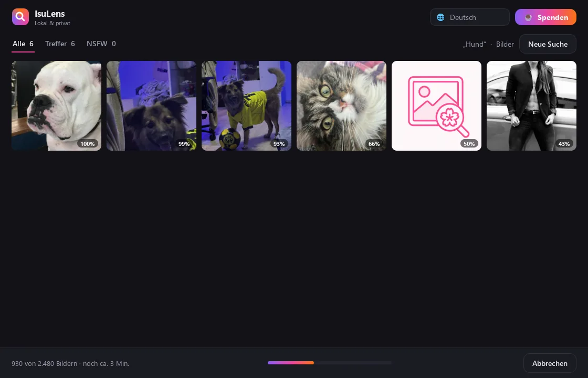Switch to the Treffer tab
Image resolution: width=588 pixels, height=378 pixels.
(x=60, y=44)
